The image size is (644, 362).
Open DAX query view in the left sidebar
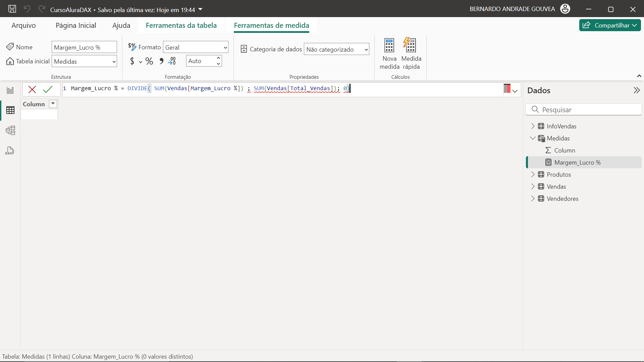pyautogui.click(x=10, y=150)
